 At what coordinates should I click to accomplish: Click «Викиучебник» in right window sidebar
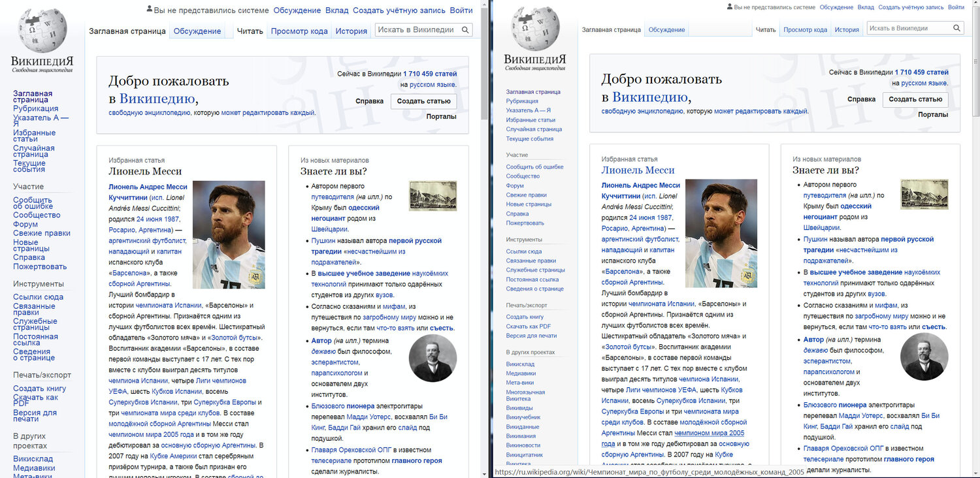(x=523, y=417)
